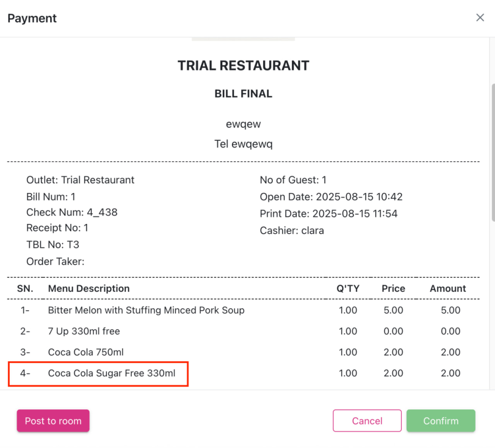
Task: Confirm the payment
Action: pyautogui.click(x=440, y=421)
